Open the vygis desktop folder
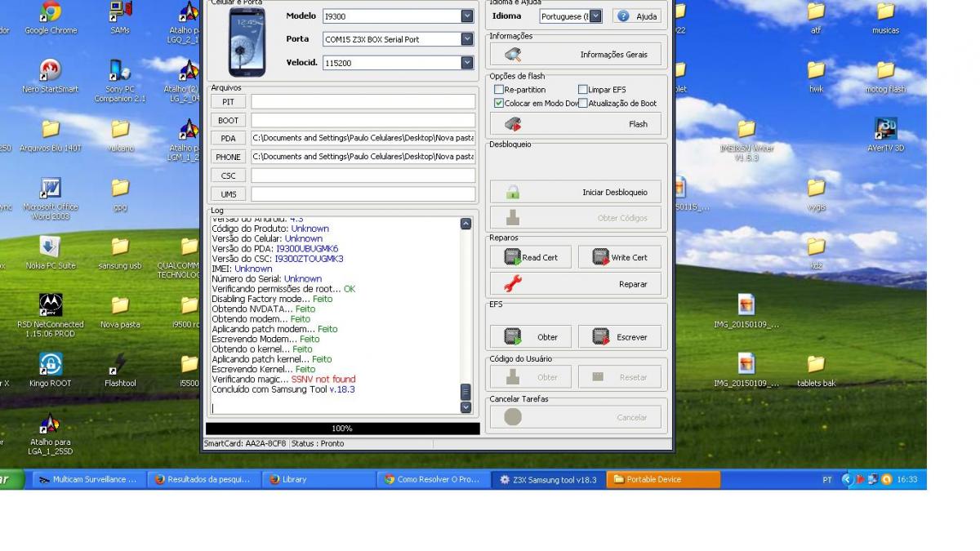 816,194
